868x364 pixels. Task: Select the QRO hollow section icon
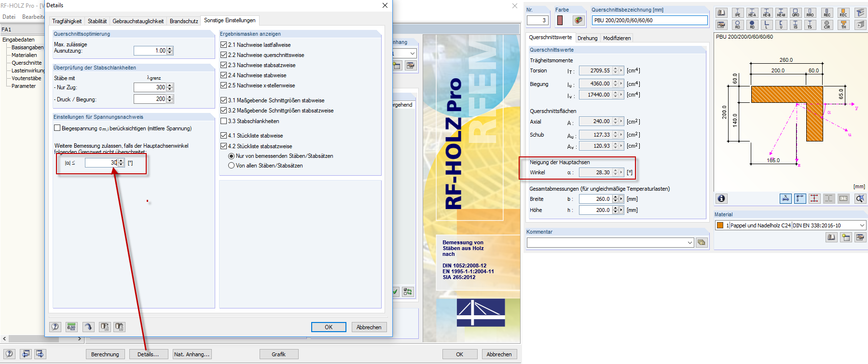[796, 13]
